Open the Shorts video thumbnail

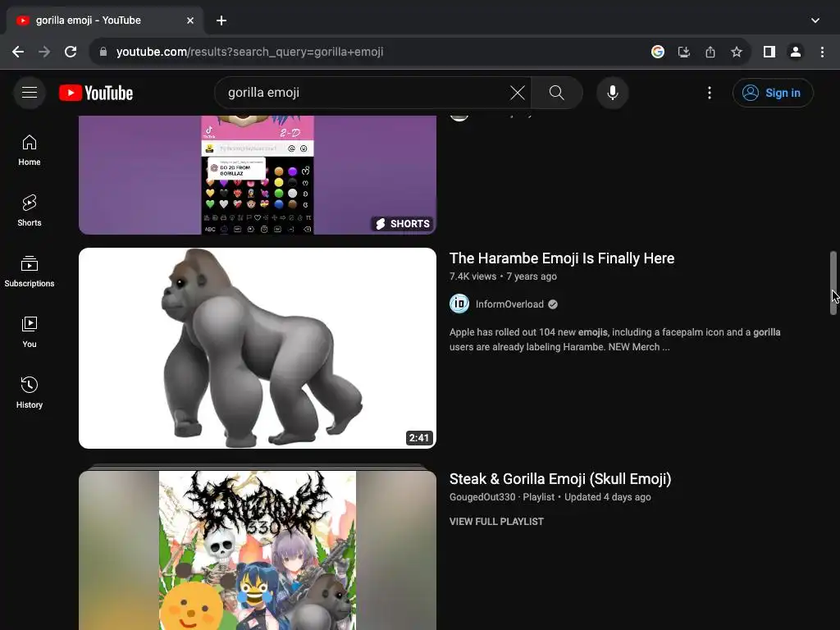(258, 176)
